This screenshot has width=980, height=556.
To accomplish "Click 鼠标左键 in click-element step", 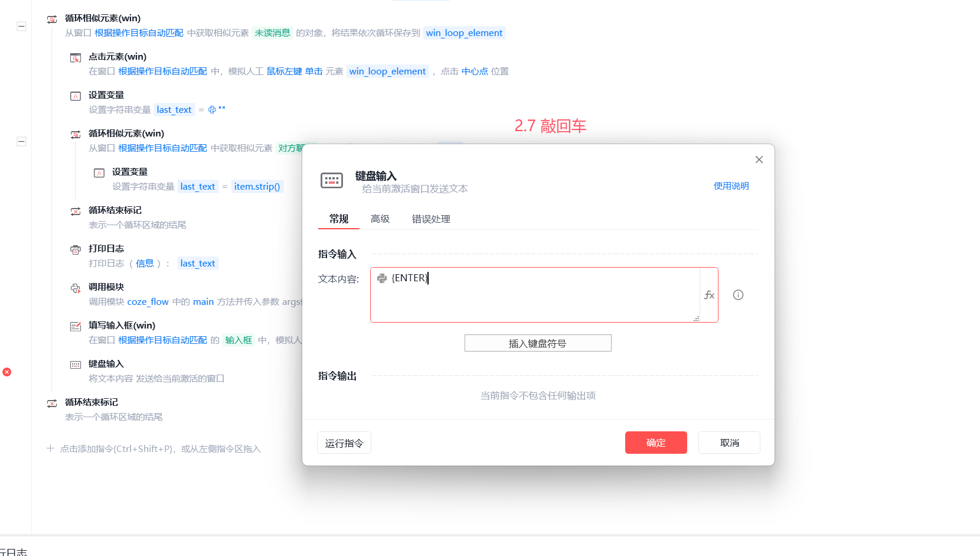I will [x=284, y=71].
